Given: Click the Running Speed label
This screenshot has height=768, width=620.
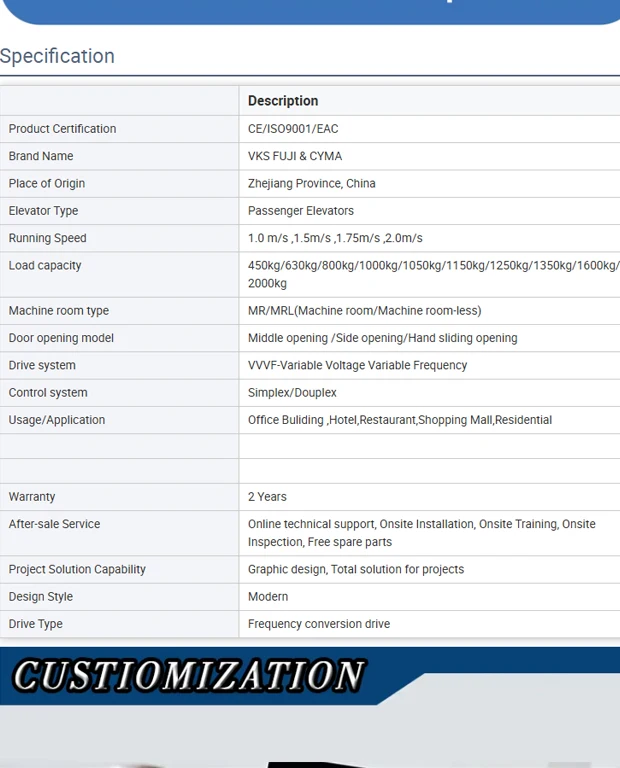Looking at the screenshot, I should [48, 239].
